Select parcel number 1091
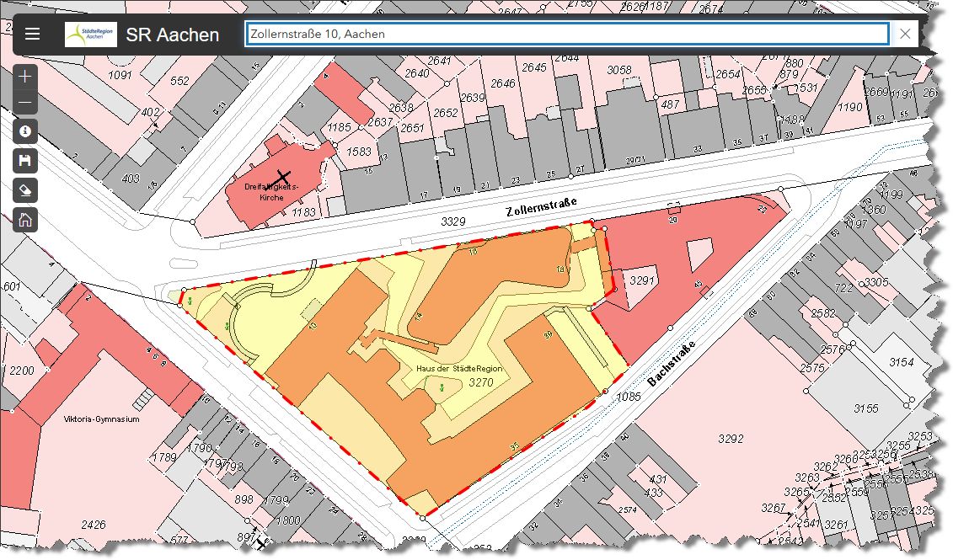The image size is (953, 560). coord(120,75)
